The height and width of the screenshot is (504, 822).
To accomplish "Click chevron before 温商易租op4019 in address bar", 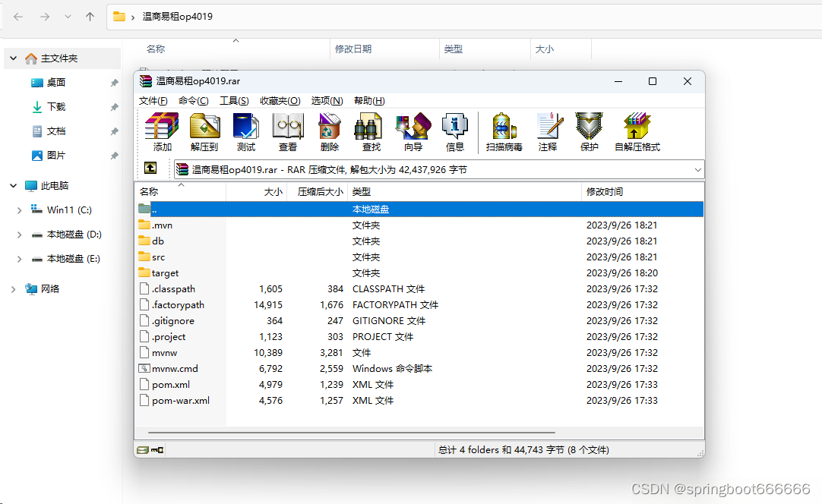I will (133, 17).
